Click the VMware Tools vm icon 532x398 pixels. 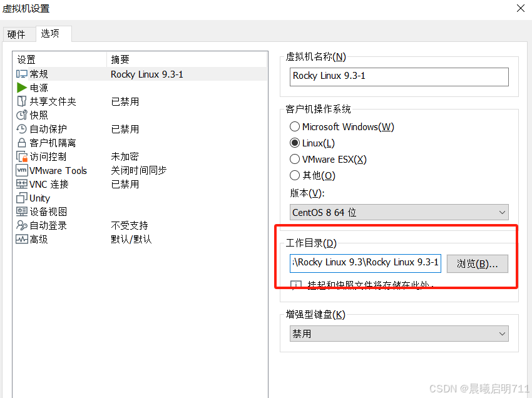[22, 170]
